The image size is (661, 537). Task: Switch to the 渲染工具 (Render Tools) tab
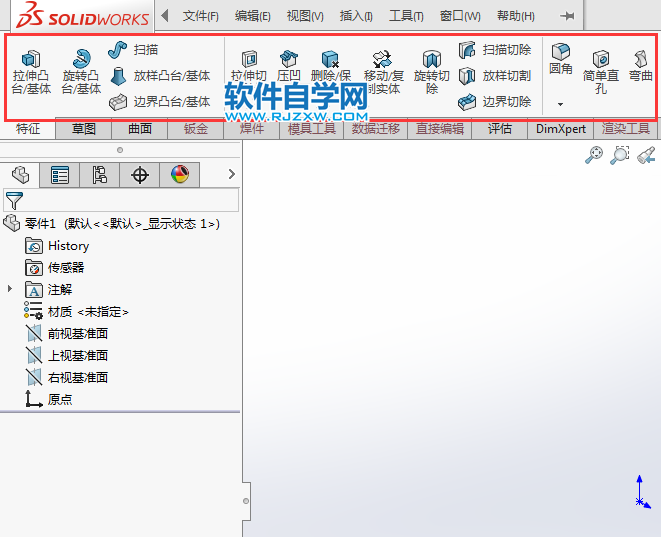(x=626, y=129)
